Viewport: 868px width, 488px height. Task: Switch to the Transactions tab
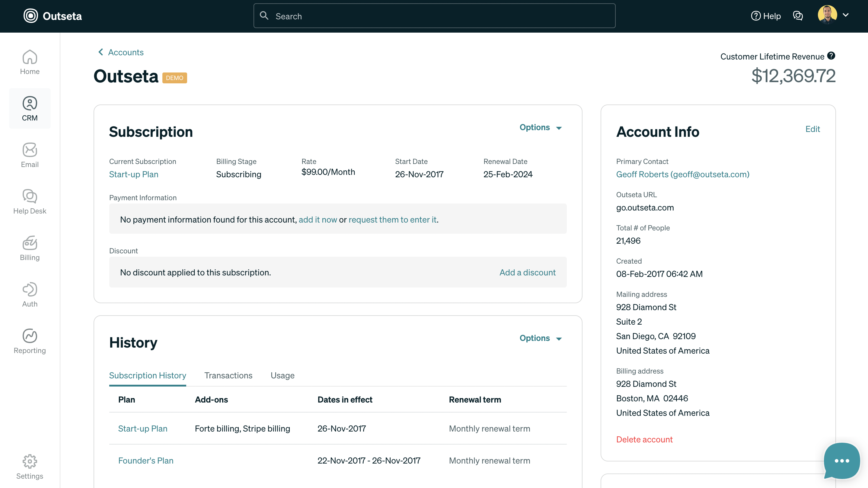[228, 375]
